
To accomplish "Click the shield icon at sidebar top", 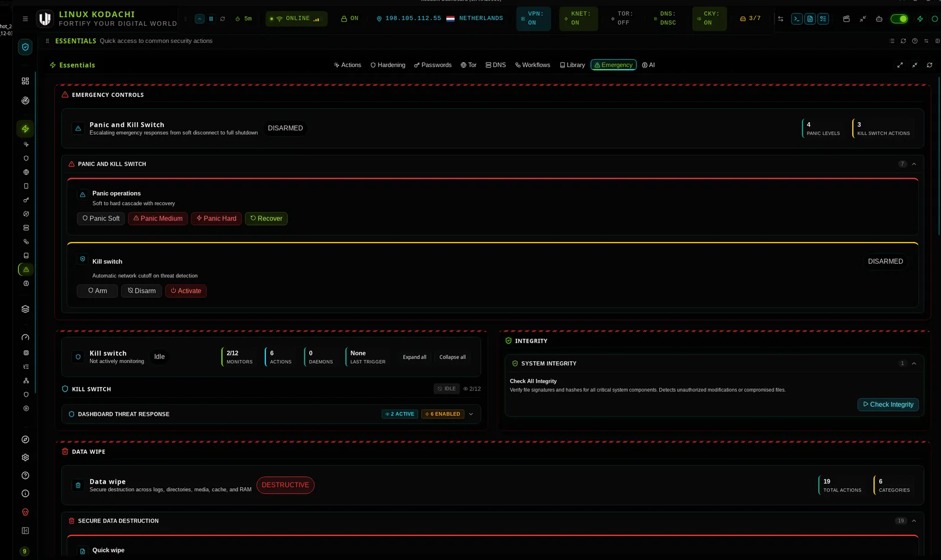I will pos(25,47).
